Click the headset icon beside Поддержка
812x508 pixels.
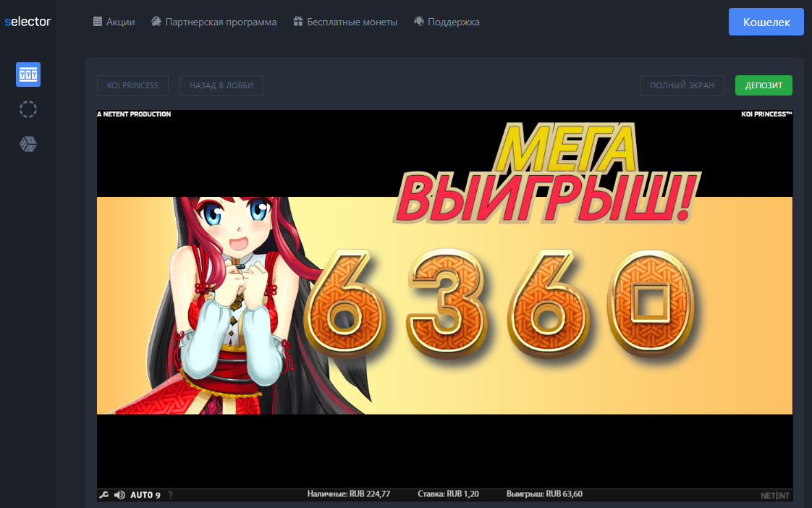(x=419, y=21)
